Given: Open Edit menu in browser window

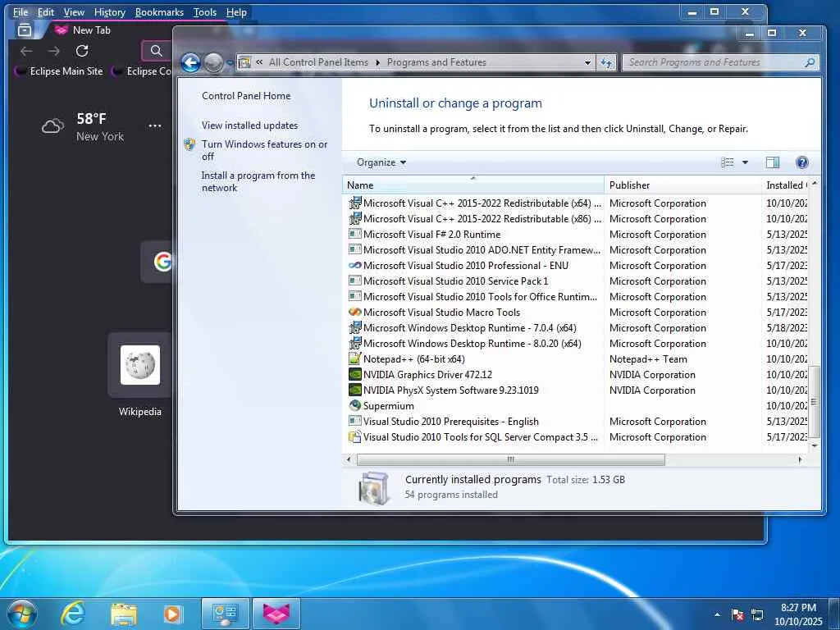Looking at the screenshot, I should (46, 11).
